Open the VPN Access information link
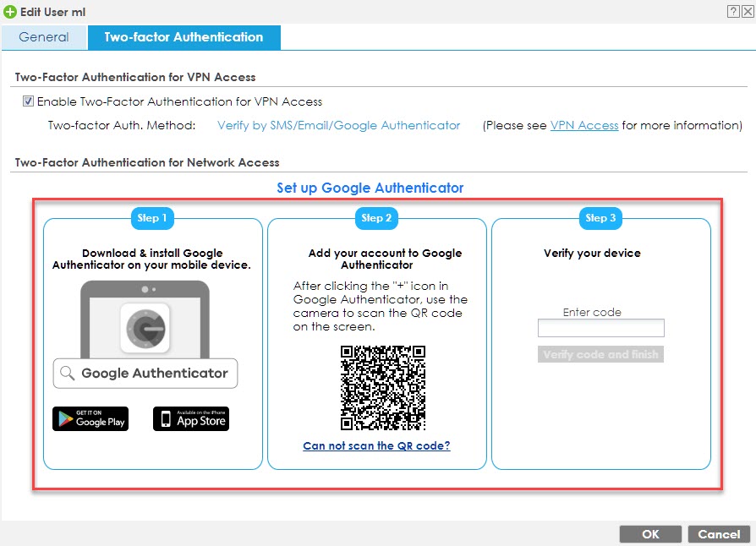 584,125
